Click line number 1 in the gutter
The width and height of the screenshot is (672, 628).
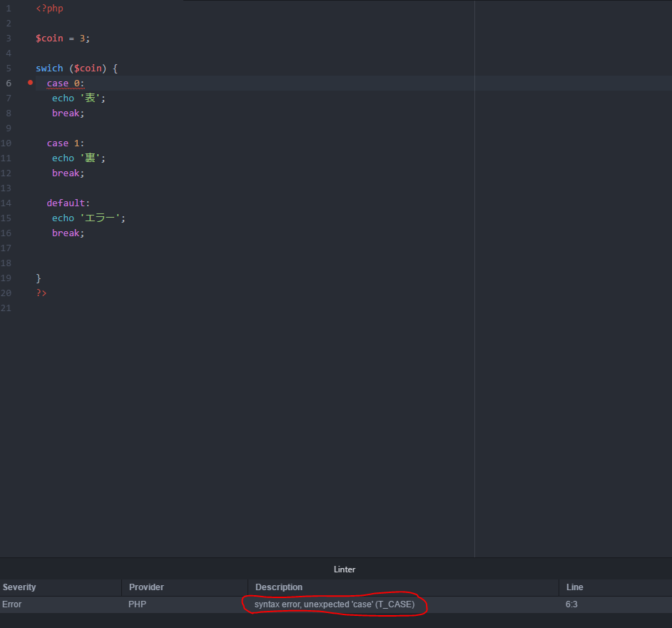point(8,8)
